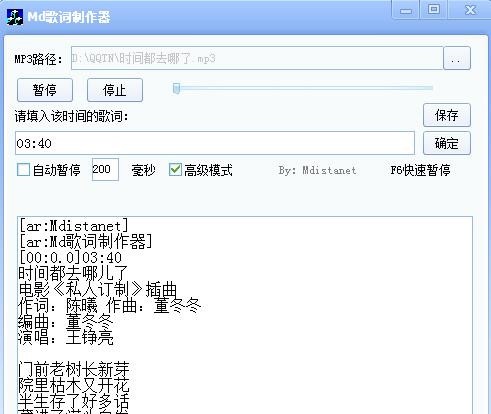Click the F6快速暂停 hint label
Viewport: 491px width, 414px height.
point(420,170)
